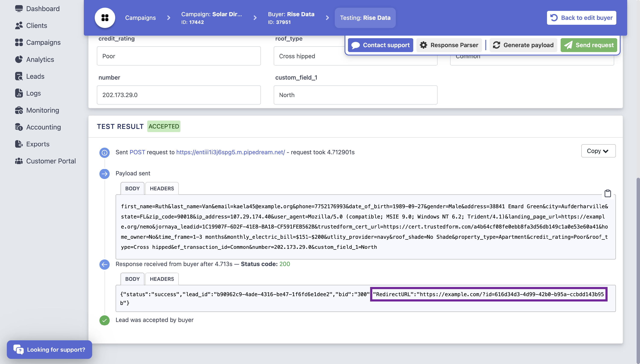The width and height of the screenshot is (640, 364).
Task: Open Buyer Rise Data breadcrumb
Action: pyautogui.click(x=291, y=18)
